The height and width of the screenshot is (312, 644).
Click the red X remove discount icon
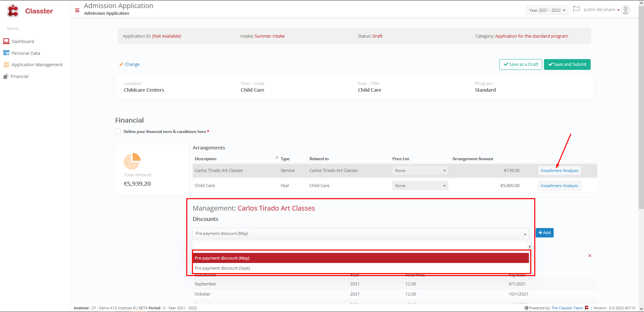coord(590,256)
